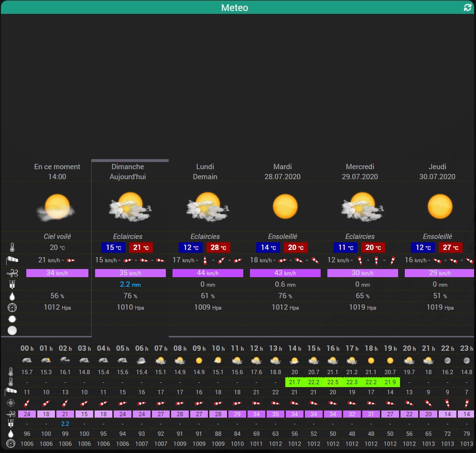This screenshot has height=453, width=476.
Task: Click the hourly pressure gauge icon
Action: pos(11,443)
